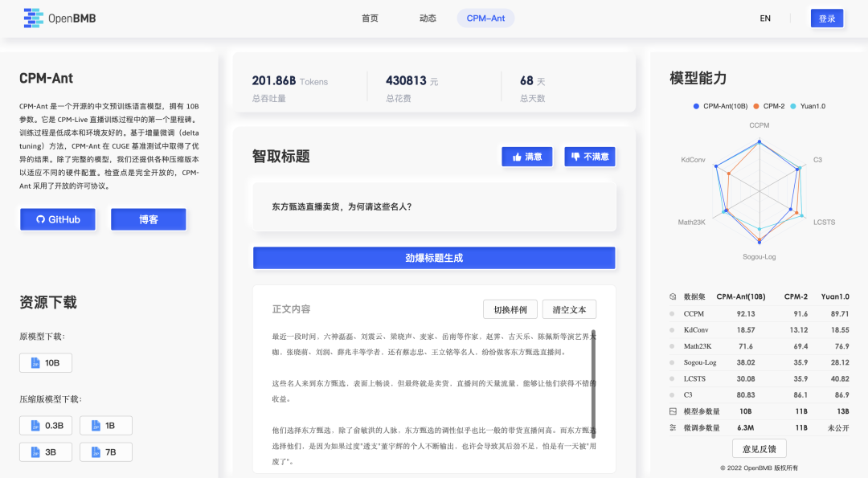
Task: Click the GitHub icon button
Action: pos(41,219)
